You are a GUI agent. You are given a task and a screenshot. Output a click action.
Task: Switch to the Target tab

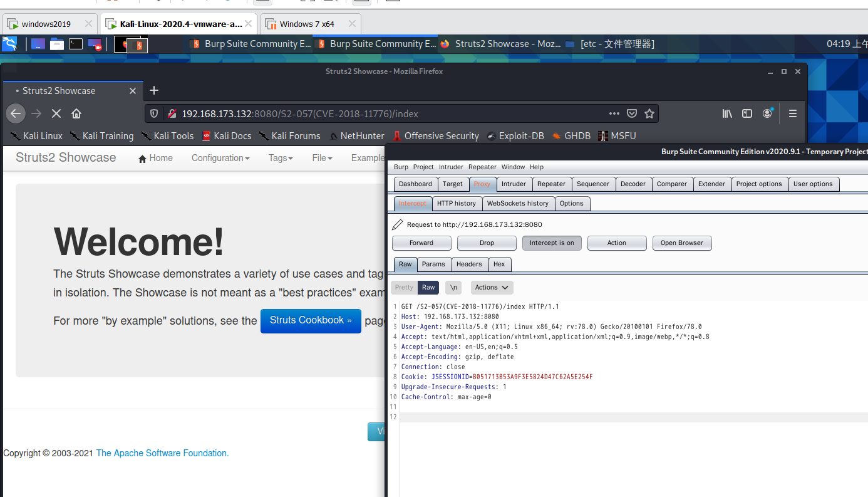point(452,184)
